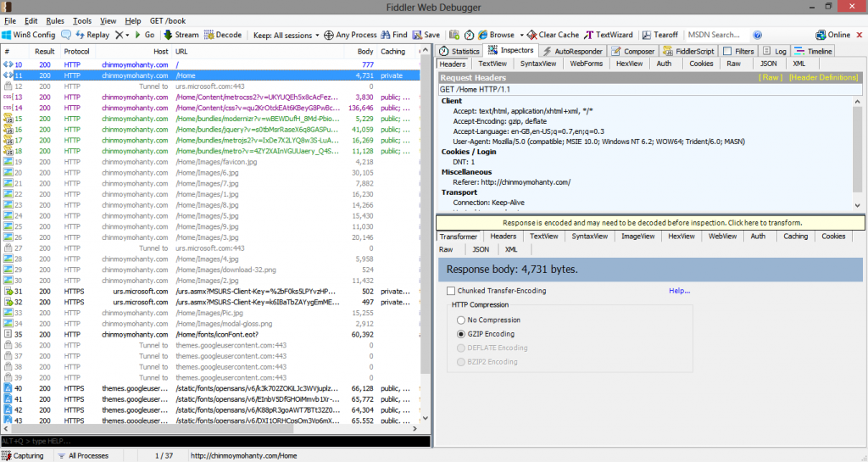Select session 10 root URL row

pyautogui.click(x=210, y=64)
